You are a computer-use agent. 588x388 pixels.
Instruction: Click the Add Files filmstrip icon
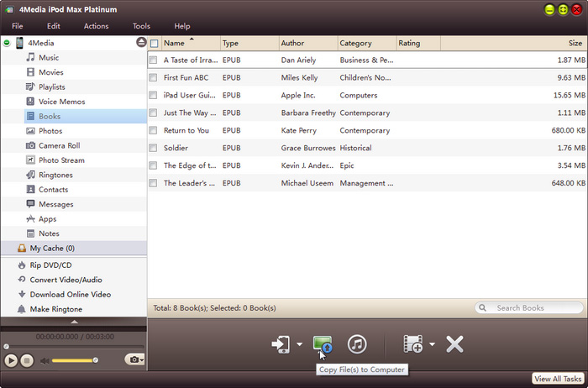412,343
